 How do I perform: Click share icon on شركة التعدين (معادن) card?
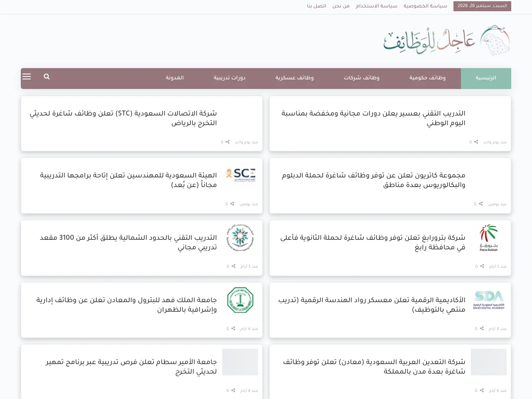click(482, 390)
